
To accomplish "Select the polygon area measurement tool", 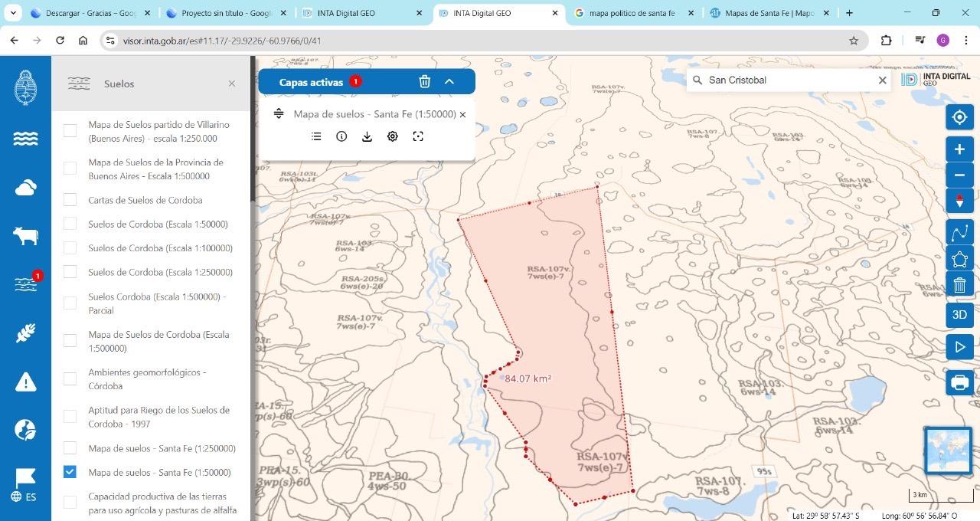I will 959,259.
